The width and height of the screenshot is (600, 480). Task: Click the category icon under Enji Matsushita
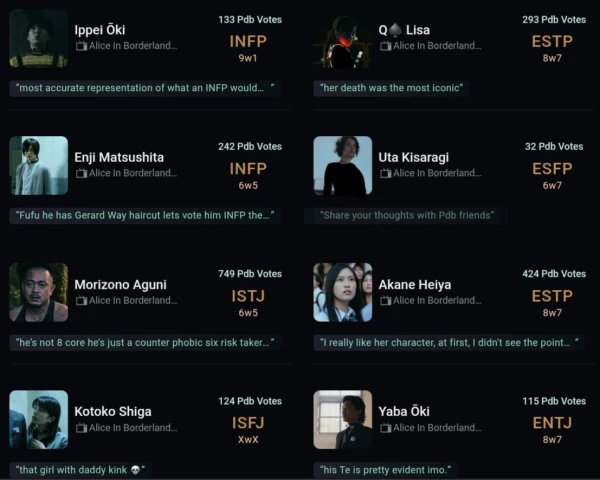(x=81, y=173)
